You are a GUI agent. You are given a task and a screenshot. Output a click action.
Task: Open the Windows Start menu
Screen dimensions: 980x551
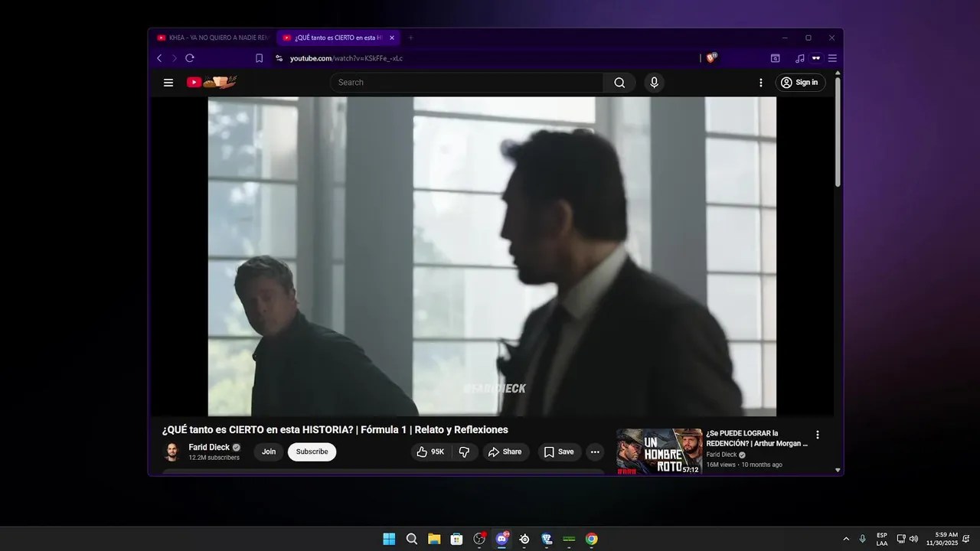point(389,539)
